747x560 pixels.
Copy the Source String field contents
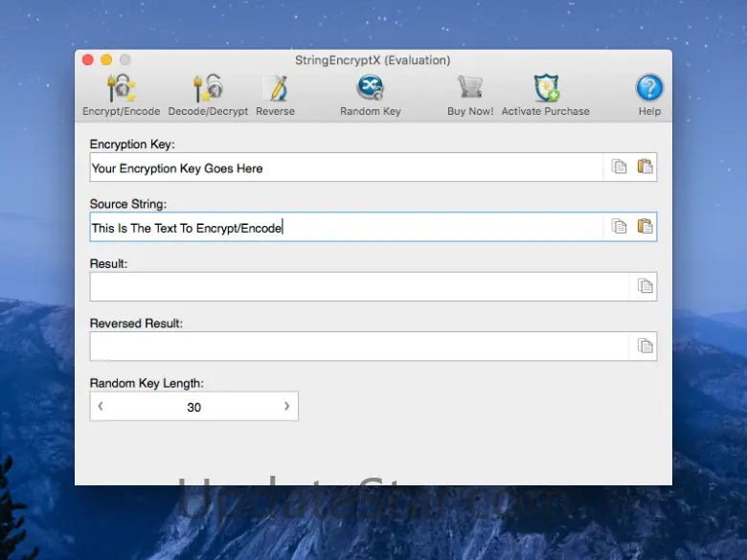(619, 227)
